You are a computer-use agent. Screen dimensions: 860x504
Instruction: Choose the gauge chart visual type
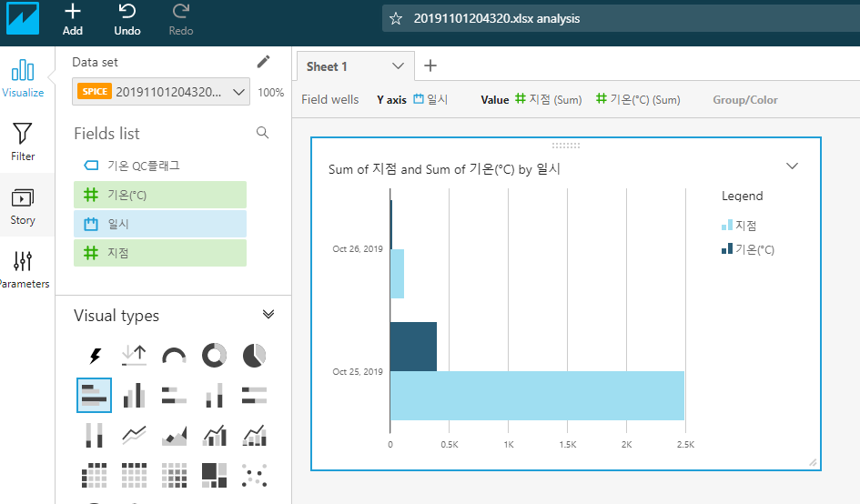coord(174,356)
